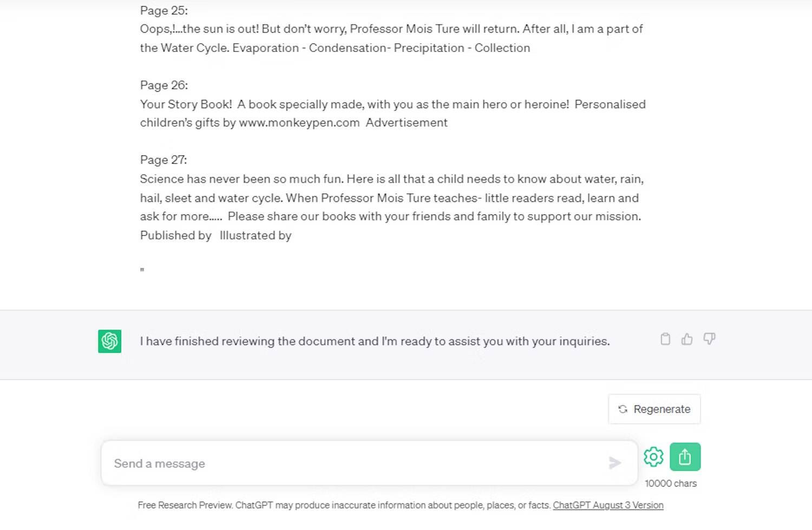
Task: Mark the reply with thumbs down
Action: click(x=709, y=339)
